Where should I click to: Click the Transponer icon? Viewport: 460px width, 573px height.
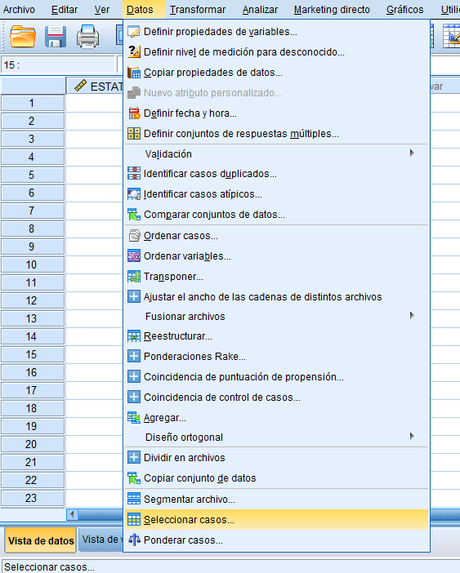pos(134,276)
